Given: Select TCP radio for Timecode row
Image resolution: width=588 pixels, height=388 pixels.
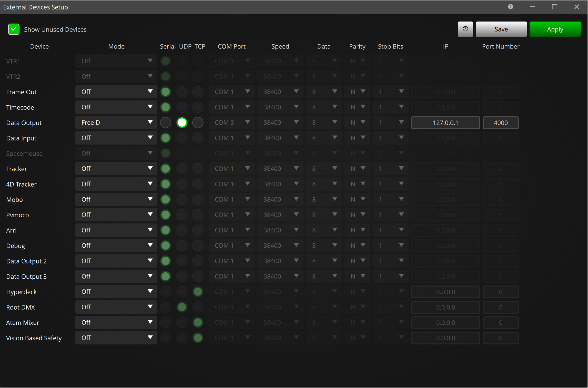Looking at the screenshot, I should pos(198,107).
